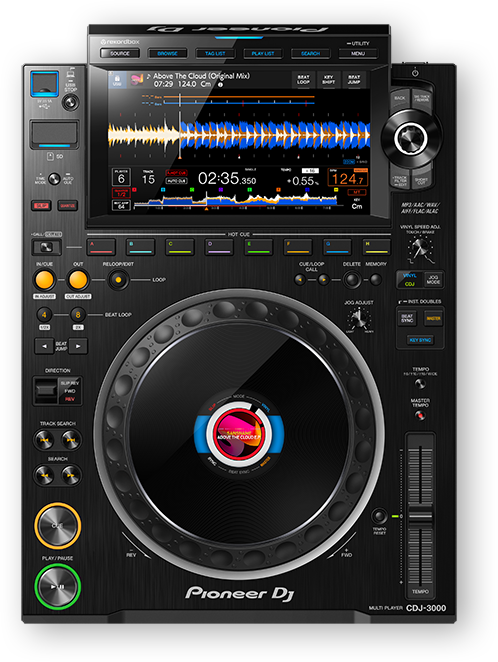Image resolution: width=498 pixels, height=662 pixels.
Task: Start a 4-beat loop
Action: coord(44,315)
